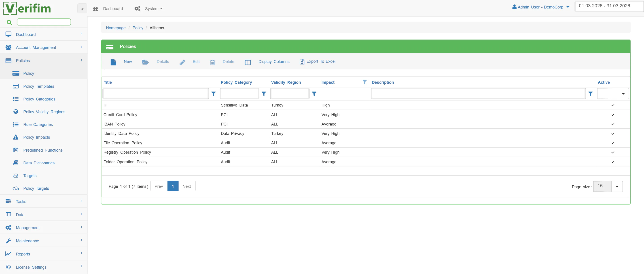Click Active checkmark of IBAN Policy

613,124
